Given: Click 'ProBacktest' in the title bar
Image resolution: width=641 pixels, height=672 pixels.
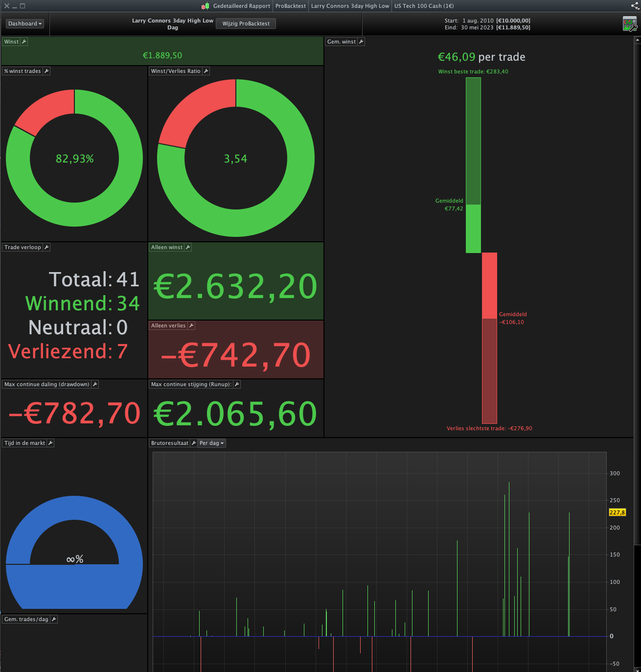Looking at the screenshot, I should click(x=291, y=6).
